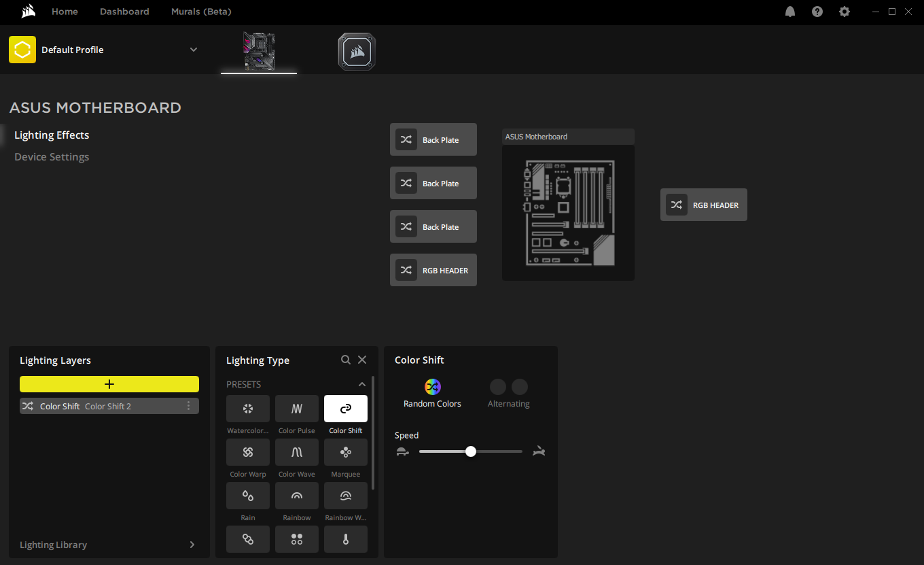Select the Color Pulse preset
Screen dimensions: 924x565
click(x=297, y=409)
